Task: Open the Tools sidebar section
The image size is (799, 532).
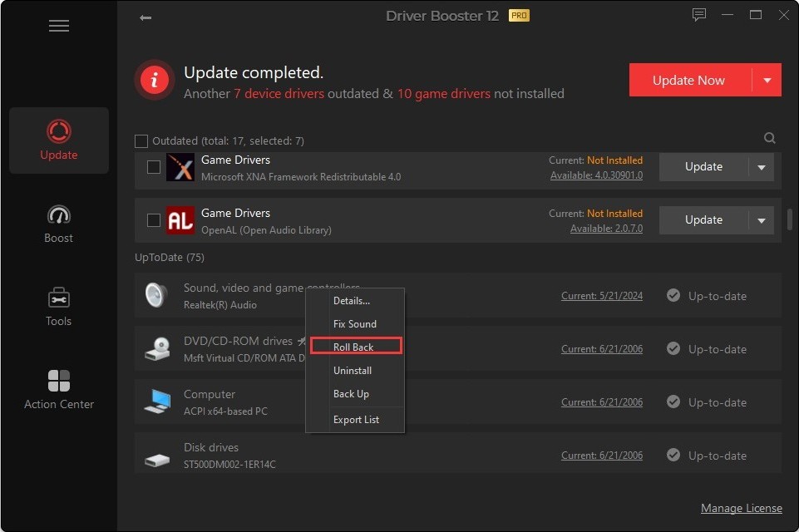Action: 58,307
